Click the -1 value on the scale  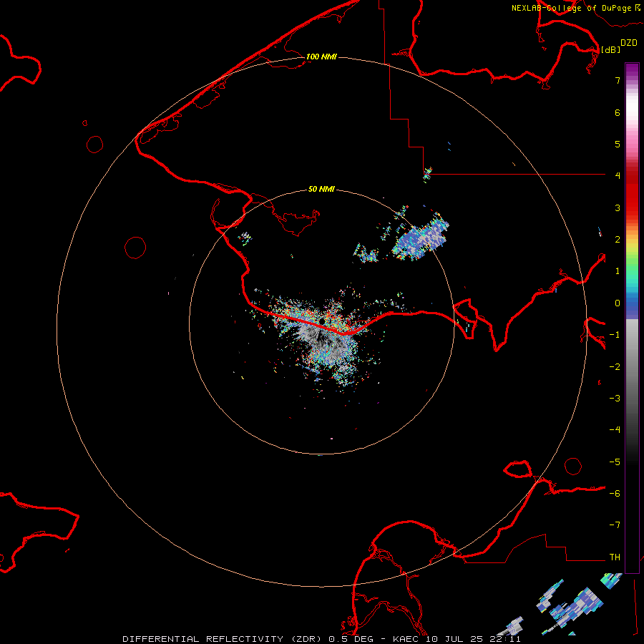[615, 335]
